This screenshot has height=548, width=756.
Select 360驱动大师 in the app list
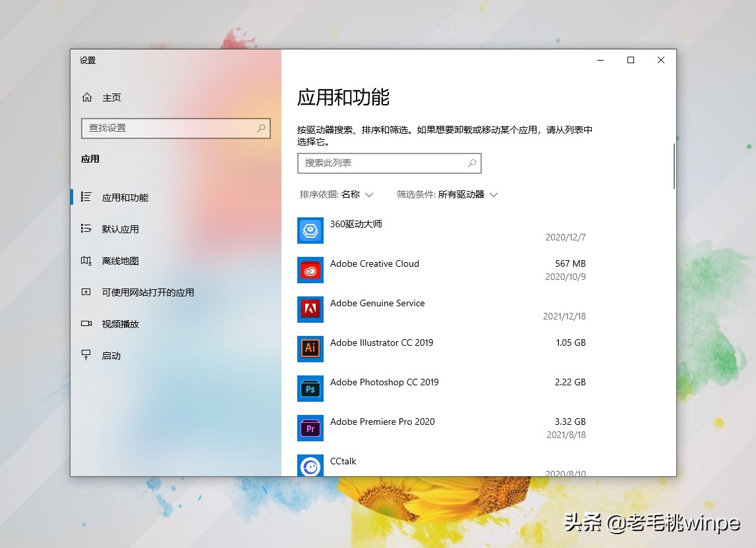click(356, 224)
